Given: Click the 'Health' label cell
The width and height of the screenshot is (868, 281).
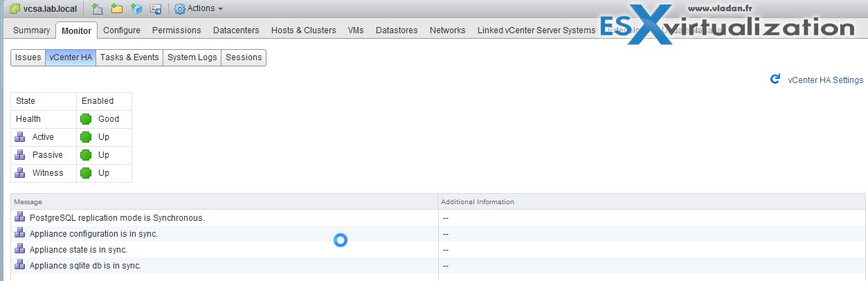Looking at the screenshot, I should pos(44,119).
